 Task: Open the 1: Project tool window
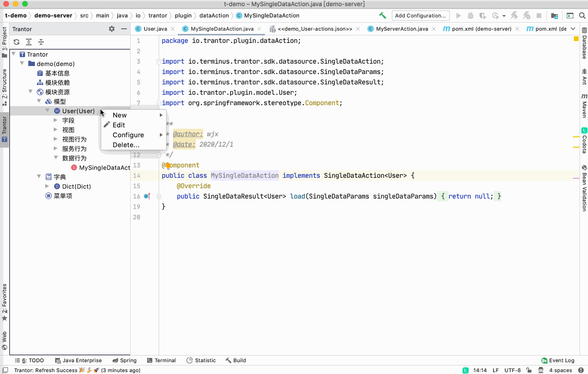tap(4, 42)
